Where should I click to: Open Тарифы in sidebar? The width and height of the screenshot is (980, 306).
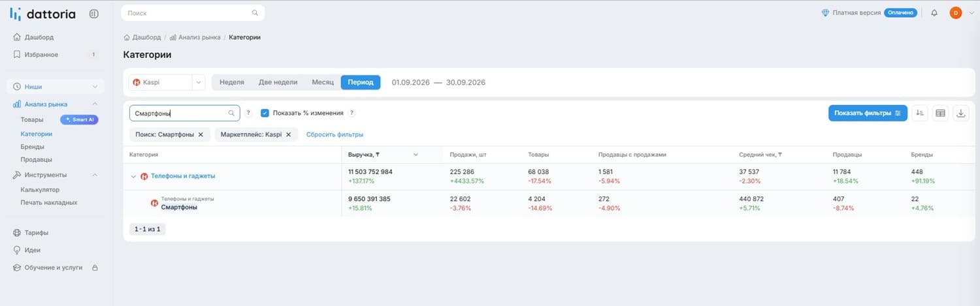pos(37,233)
